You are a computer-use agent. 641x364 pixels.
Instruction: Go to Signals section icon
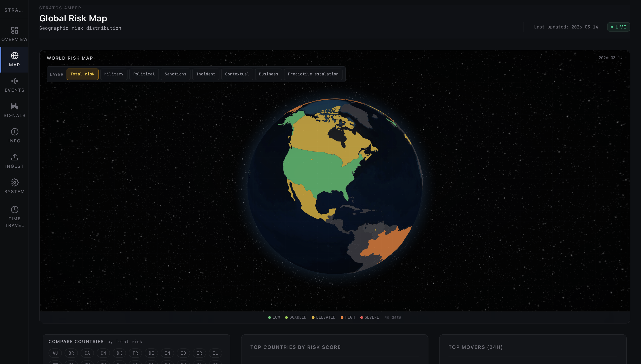14,106
